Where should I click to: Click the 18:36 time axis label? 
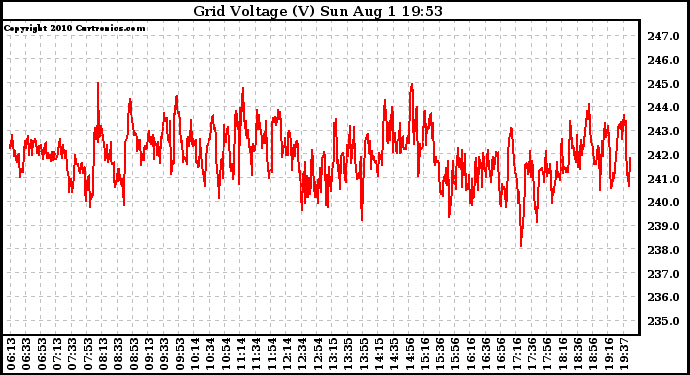(578, 354)
